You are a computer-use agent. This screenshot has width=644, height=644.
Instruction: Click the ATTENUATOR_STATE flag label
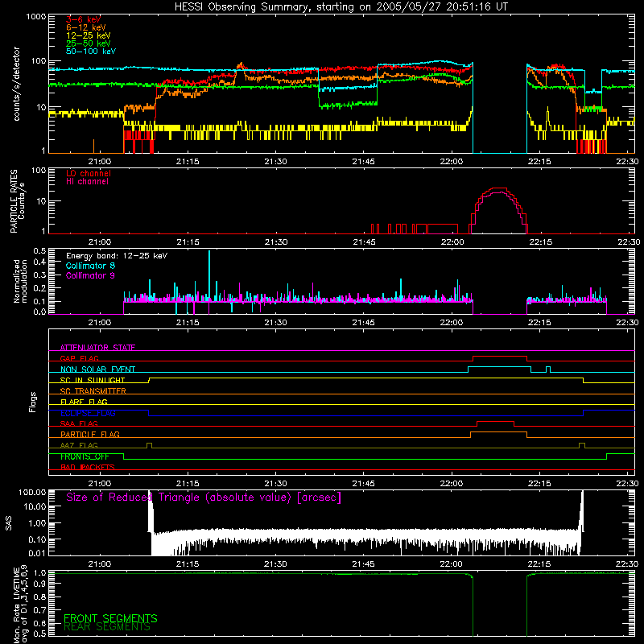[97, 348]
